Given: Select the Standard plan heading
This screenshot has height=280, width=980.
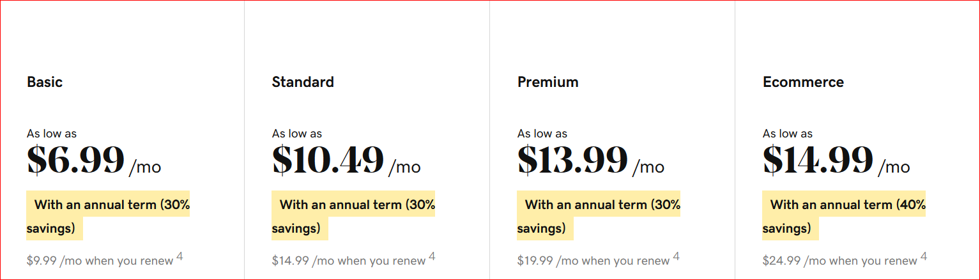Looking at the screenshot, I should (303, 82).
